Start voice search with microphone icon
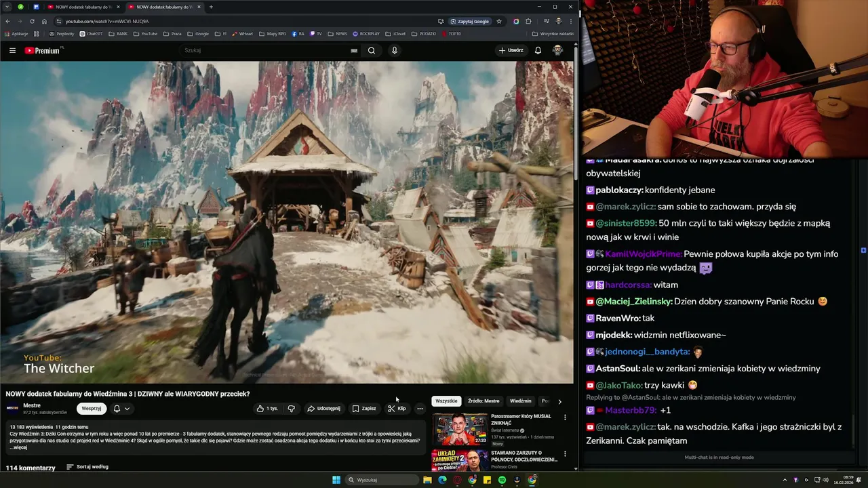868x488 pixels. click(394, 50)
